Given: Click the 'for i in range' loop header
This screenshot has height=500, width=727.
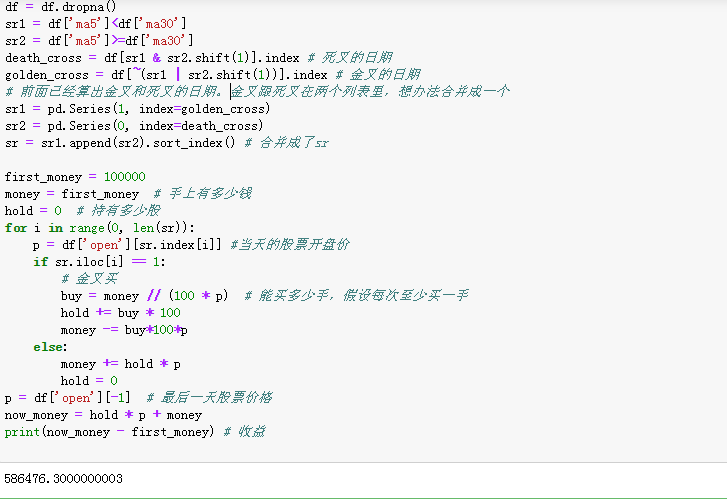Looking at the screenshot, I should [100, 228].
